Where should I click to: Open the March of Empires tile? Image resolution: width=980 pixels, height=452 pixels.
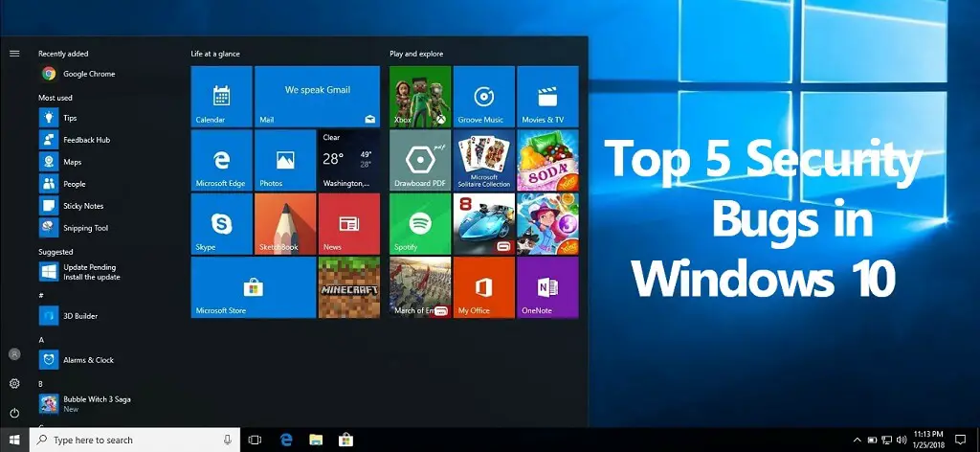(x=420, y=287)
